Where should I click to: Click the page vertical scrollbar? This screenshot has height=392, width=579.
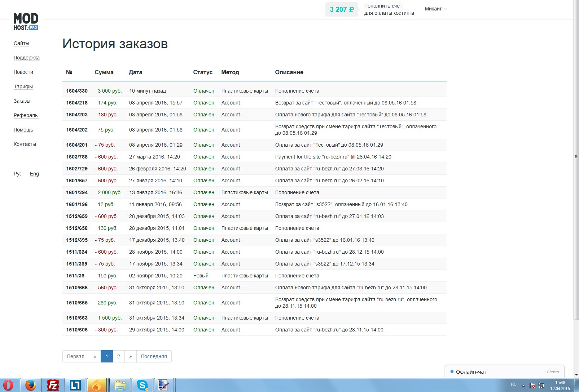576,157
